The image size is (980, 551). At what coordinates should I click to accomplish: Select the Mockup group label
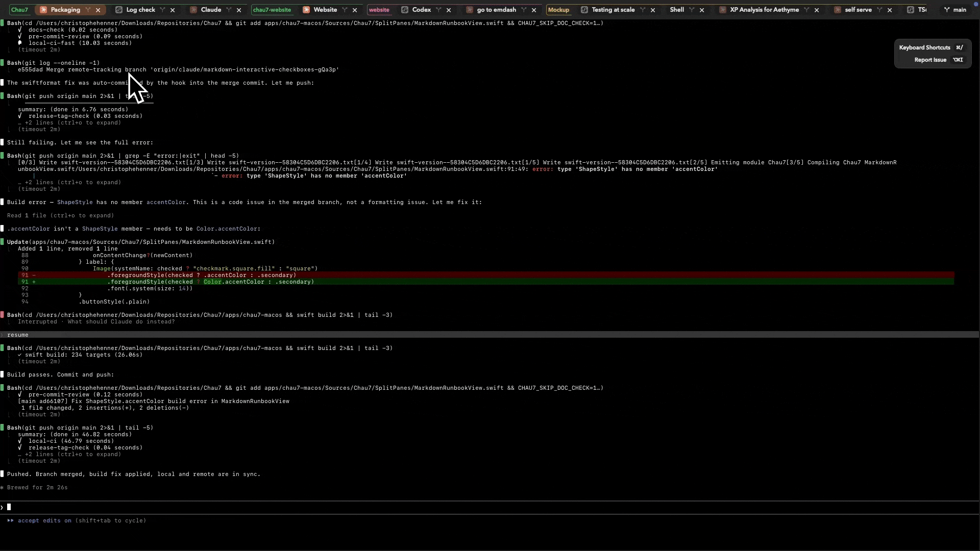tap(558, 10)
